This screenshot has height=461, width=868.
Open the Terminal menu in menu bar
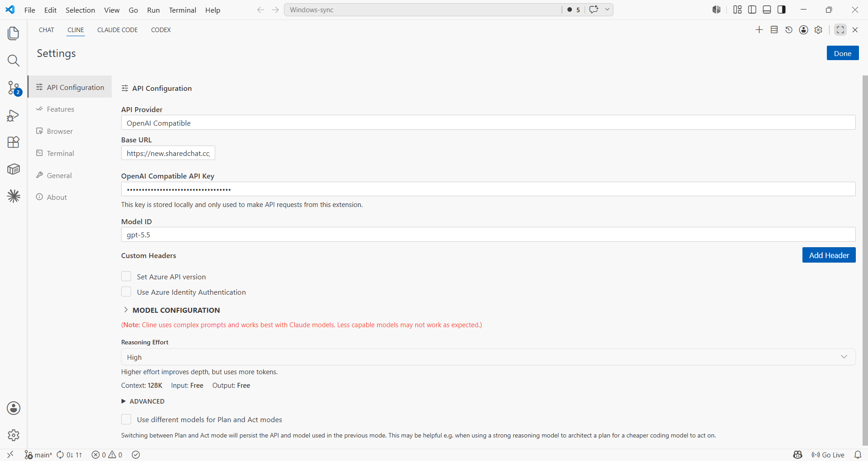click(x=183, y=10)
